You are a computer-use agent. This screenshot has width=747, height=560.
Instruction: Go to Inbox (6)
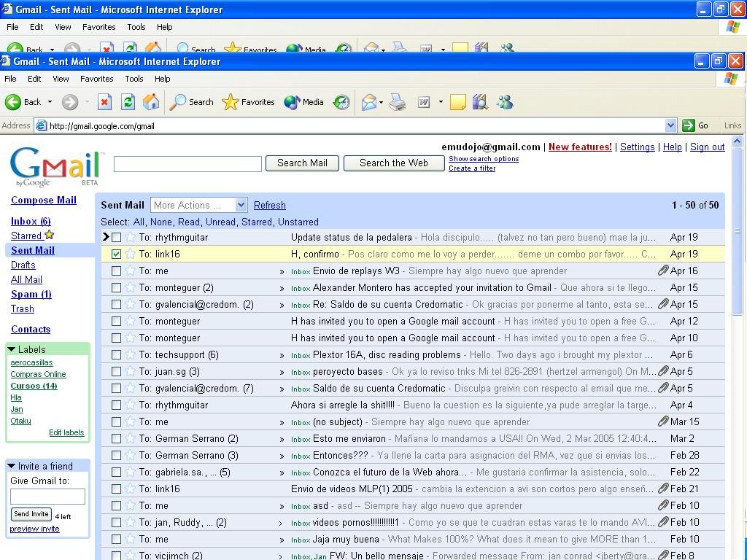(31, 221)
